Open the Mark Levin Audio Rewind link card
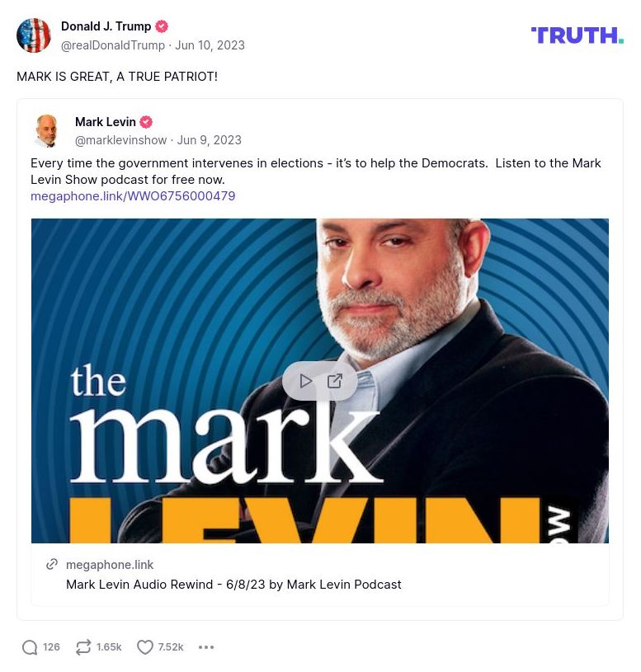 [x=320, y=575]
